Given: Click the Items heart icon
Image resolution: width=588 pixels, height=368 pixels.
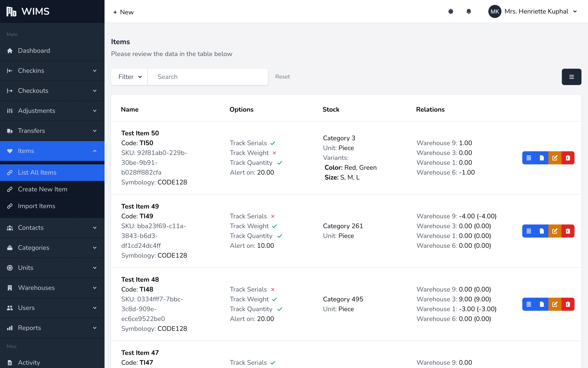Looking at the screenshot, I should point(10,151).
